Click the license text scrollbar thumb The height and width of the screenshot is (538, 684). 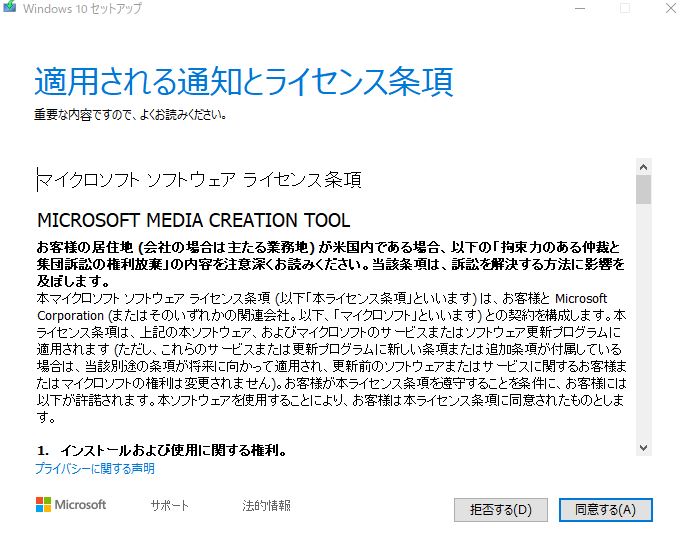[643, 189]
